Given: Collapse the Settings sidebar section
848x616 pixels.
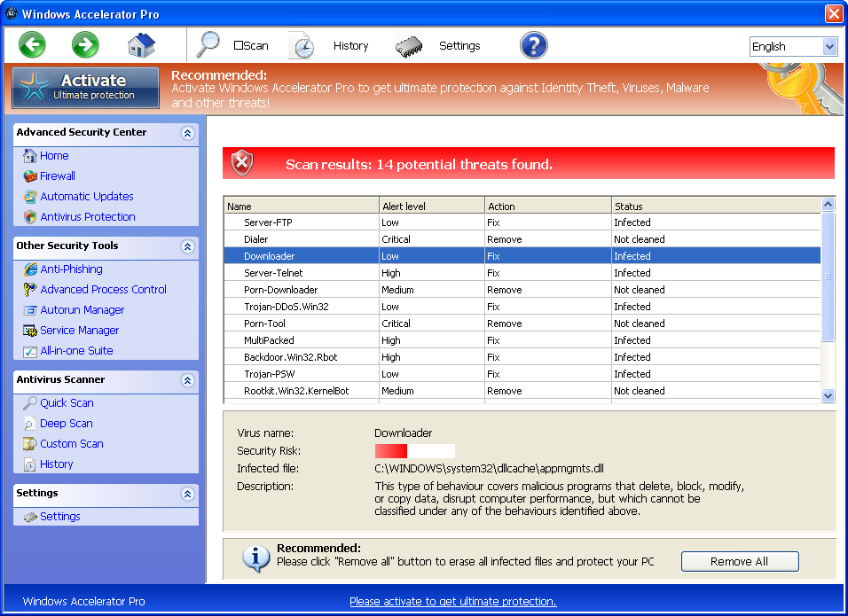Looking at the screenshot, I should click(x=188, y=494).
